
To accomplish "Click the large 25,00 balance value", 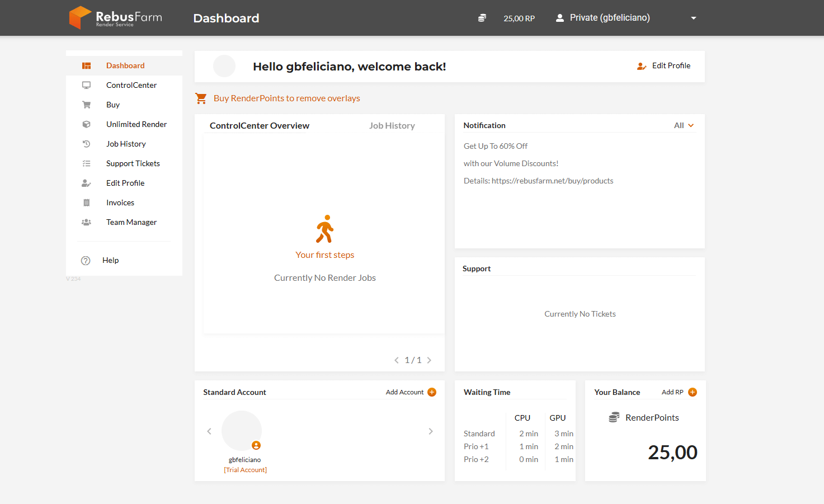I will point(672,453).
